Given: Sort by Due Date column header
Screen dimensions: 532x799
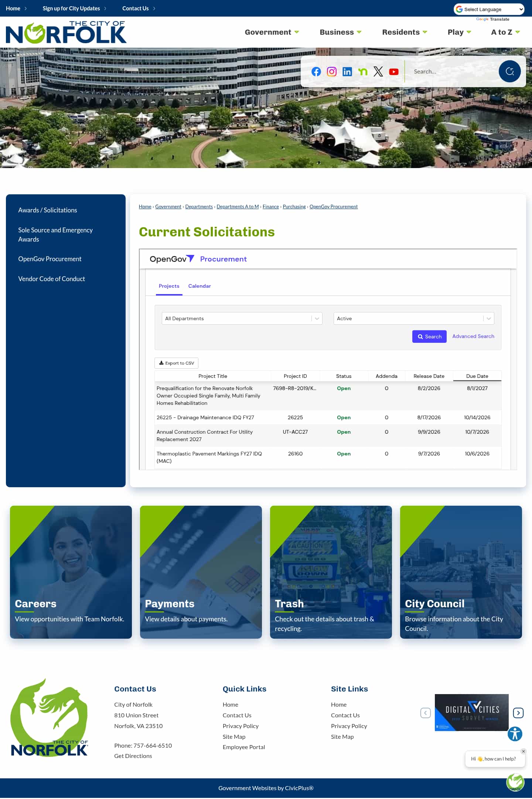Looking at the screenshot, I should (x=477, y=376).
